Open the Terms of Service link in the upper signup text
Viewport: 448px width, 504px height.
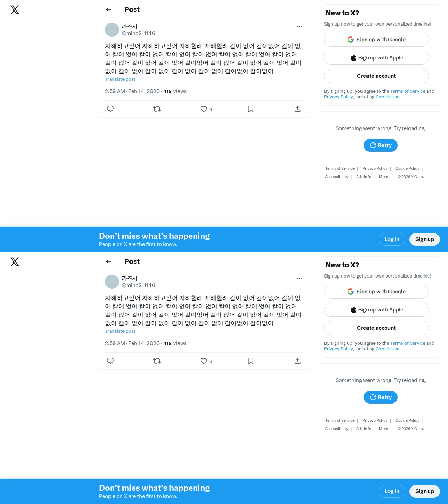pyautogui.click(x=408, y=91)
